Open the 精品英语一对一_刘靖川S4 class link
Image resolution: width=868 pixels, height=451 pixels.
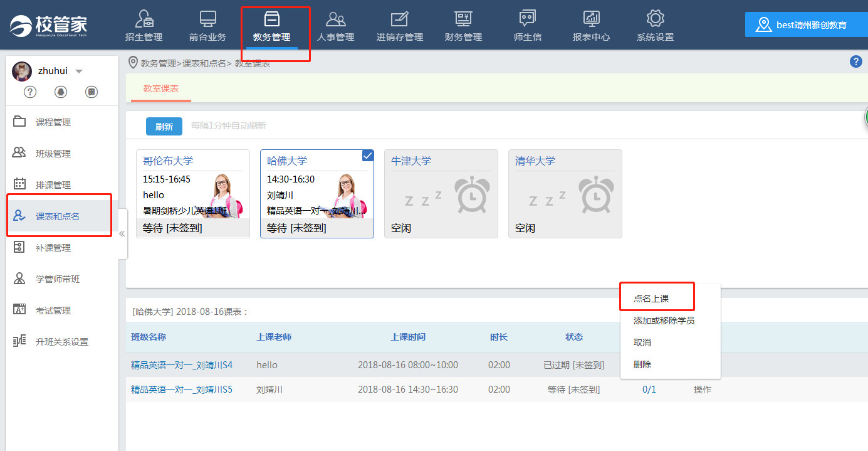click(x=182, y=365)
